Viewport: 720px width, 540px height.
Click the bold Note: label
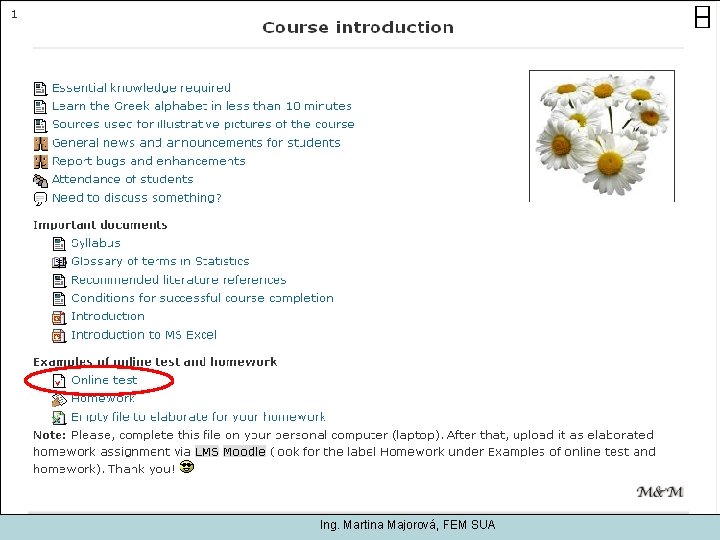(x=50, y=435)
